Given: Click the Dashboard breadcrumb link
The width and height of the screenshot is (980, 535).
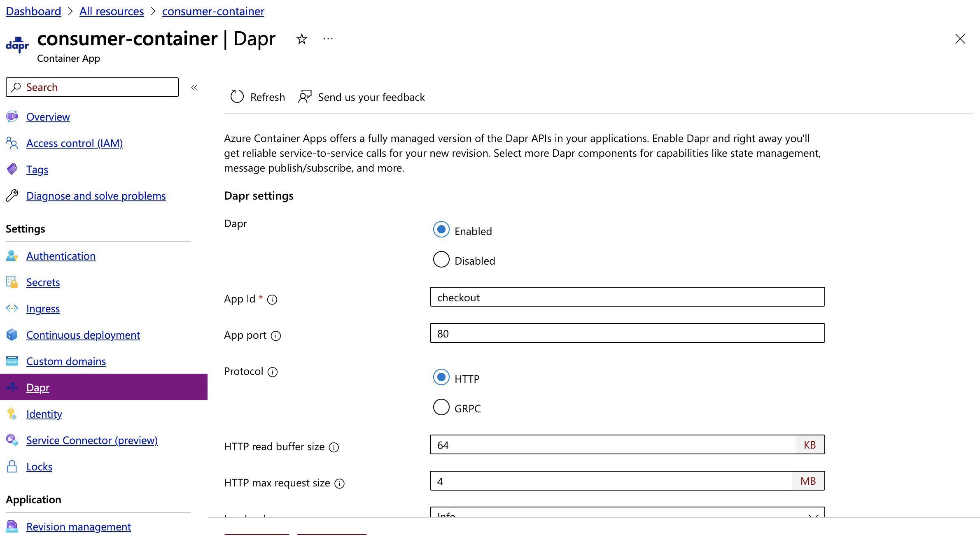Looking at the screenshot, I should (x=33, y=11).
